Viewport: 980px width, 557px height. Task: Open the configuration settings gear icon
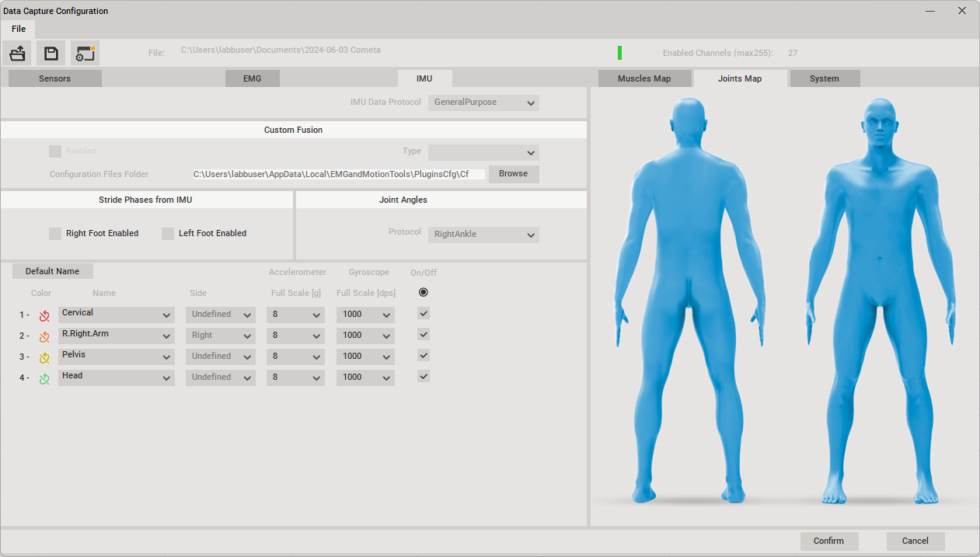85,53
